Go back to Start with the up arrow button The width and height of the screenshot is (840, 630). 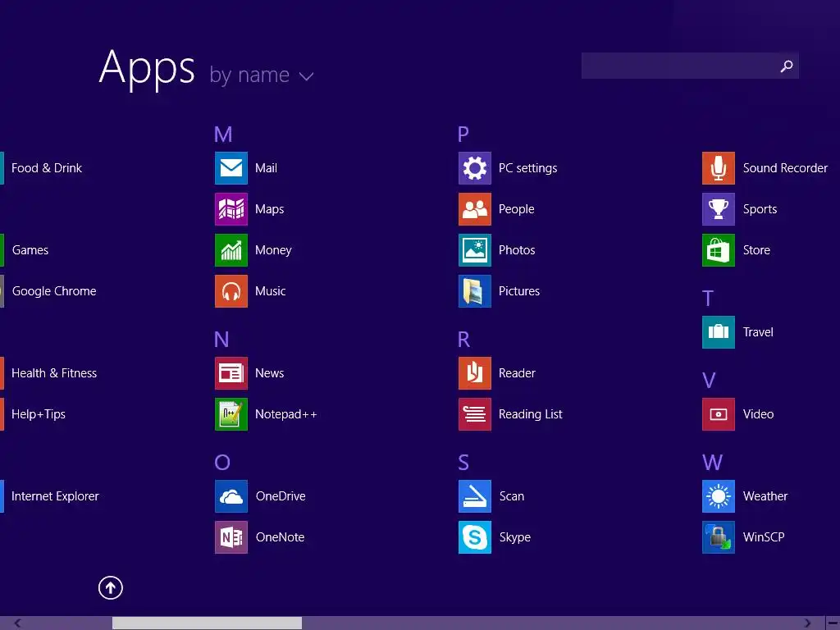pyautogui.click(x=111, y=587)
